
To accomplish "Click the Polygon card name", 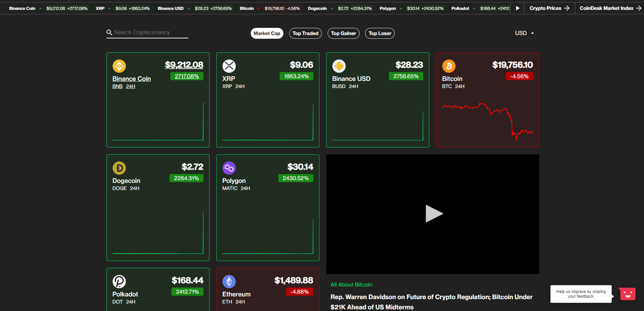I will 234,181.
